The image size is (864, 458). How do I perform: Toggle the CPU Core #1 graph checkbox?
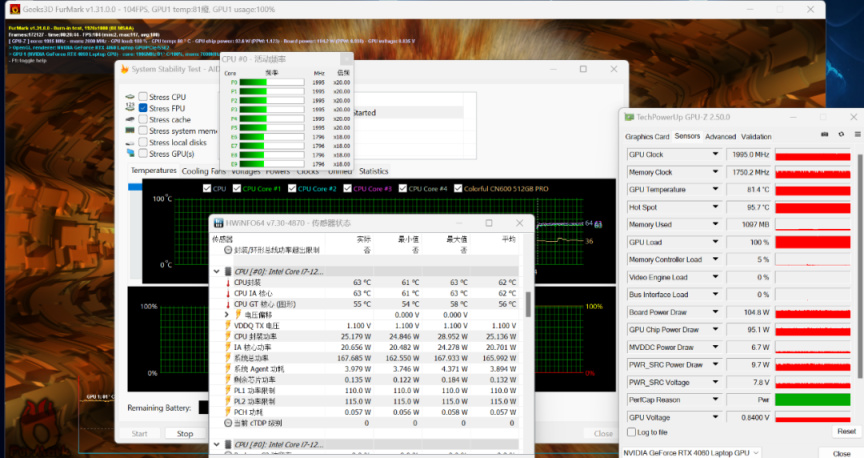236,188
